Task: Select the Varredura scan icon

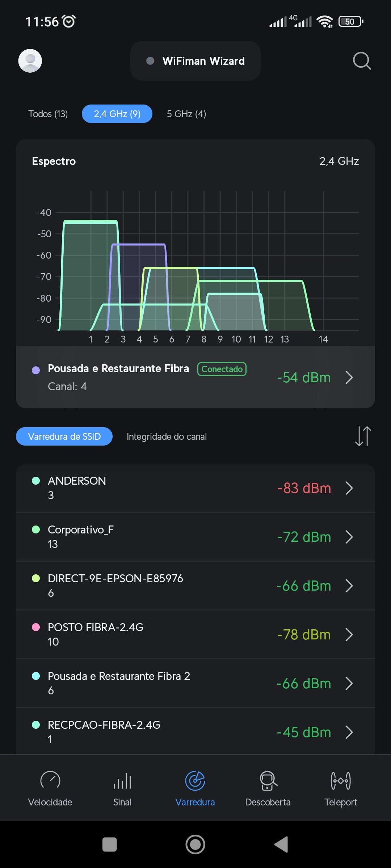Action: pyautogui.click(x=195, y=781)
